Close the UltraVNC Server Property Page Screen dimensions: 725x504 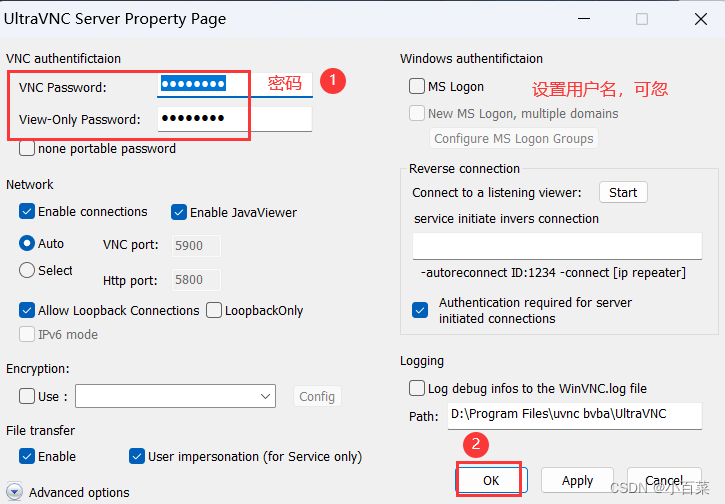click(x=701, y=19)
